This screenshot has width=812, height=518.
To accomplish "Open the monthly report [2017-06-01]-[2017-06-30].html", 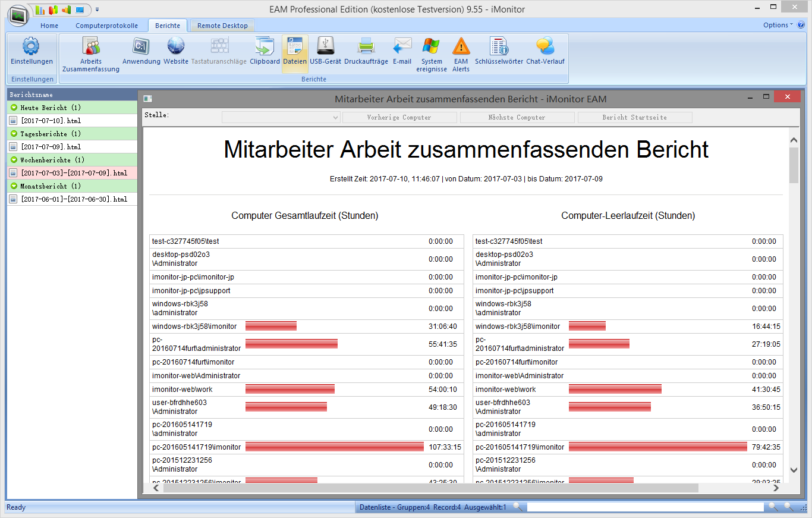I will tap(74, 199).
